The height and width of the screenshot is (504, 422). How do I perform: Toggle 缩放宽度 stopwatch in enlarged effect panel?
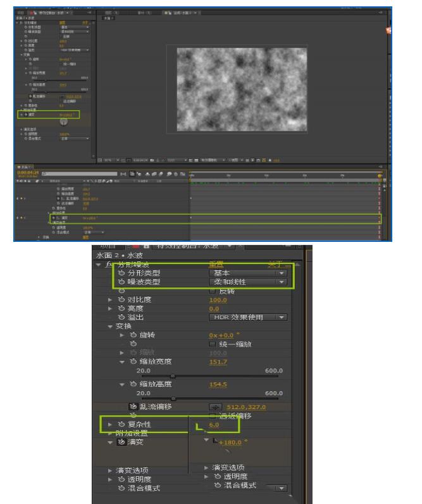(133, 362)
